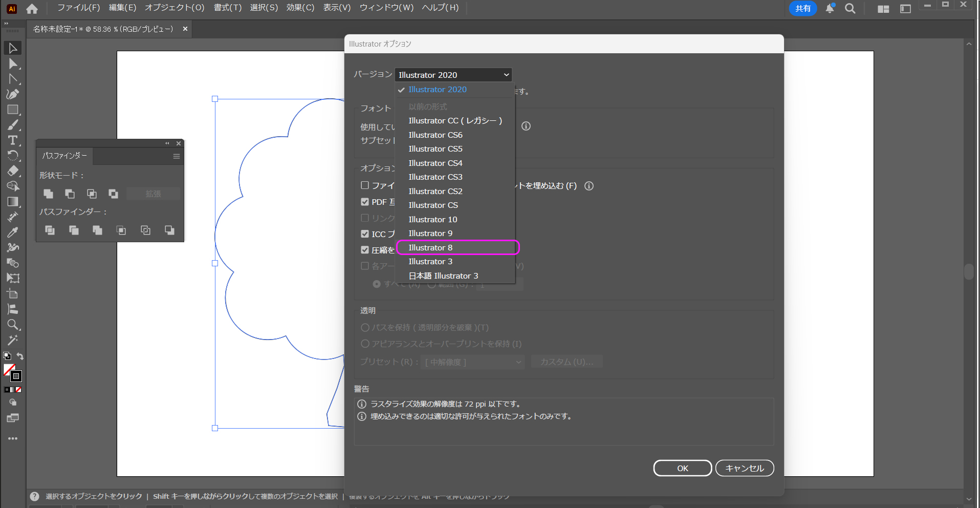
Task: Open the 効果(C) menu
Action: coord(300,8)
